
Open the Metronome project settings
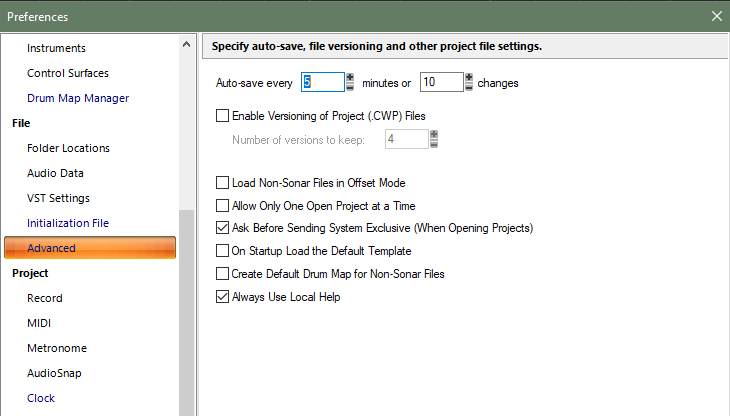(x=57, y=348)
